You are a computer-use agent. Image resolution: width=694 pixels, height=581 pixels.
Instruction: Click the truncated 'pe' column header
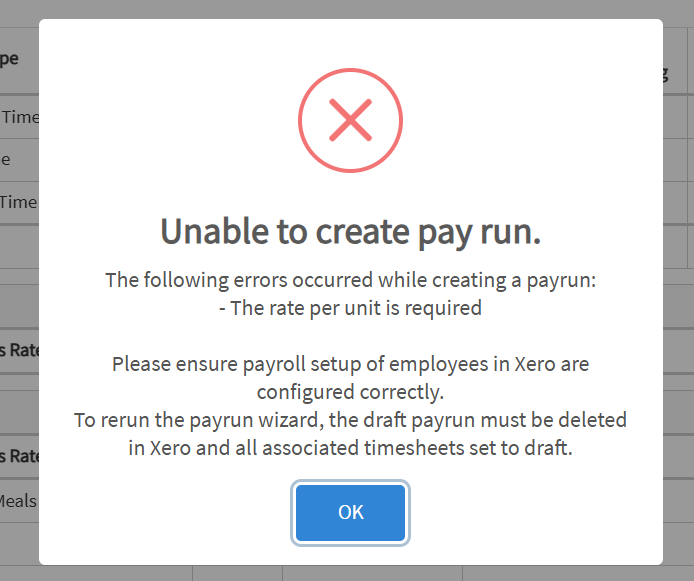[x=10, y=58]
